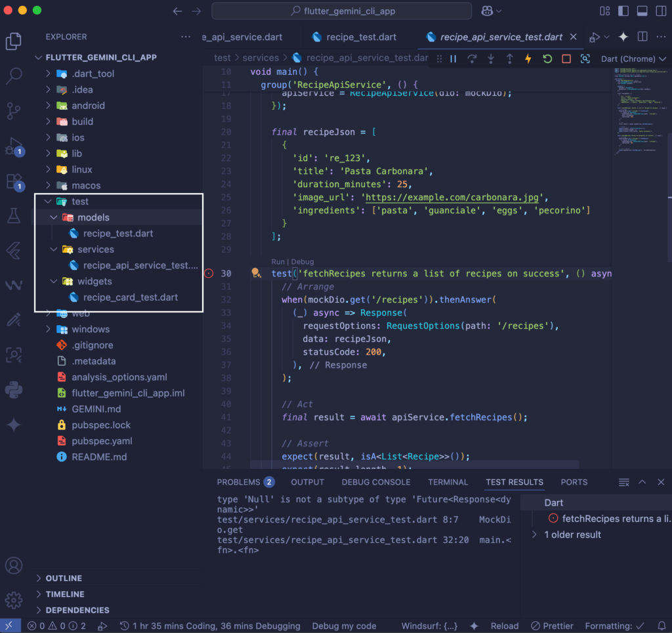Click the lightbulb code action on line 30

click(x=256, y=273)
